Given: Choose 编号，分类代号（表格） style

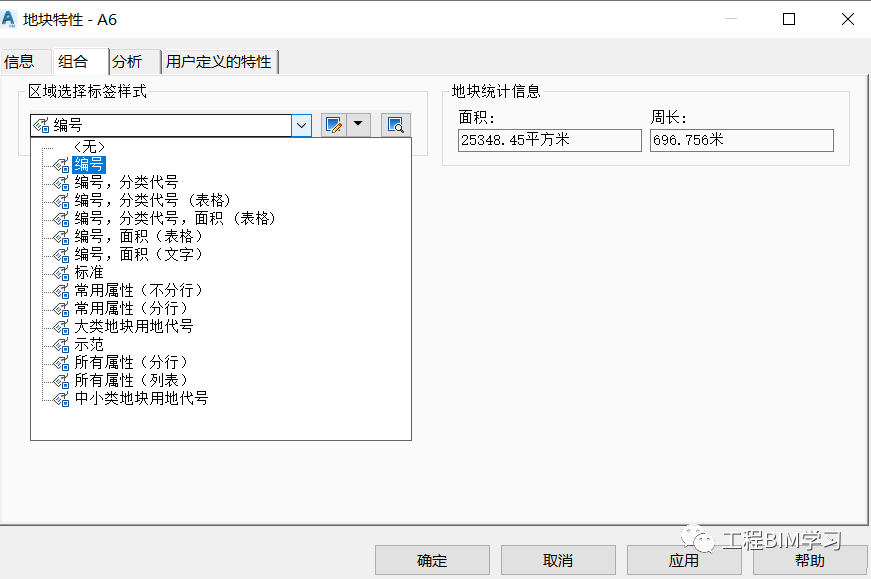Looking at the screenshot, I should pos(152,200).
